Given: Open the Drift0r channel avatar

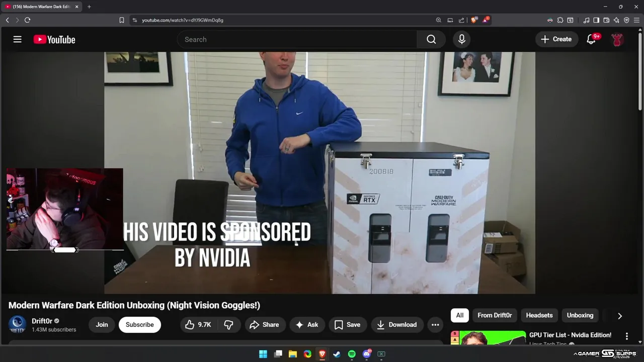Looking at the screenshot, I should point(18,324).
